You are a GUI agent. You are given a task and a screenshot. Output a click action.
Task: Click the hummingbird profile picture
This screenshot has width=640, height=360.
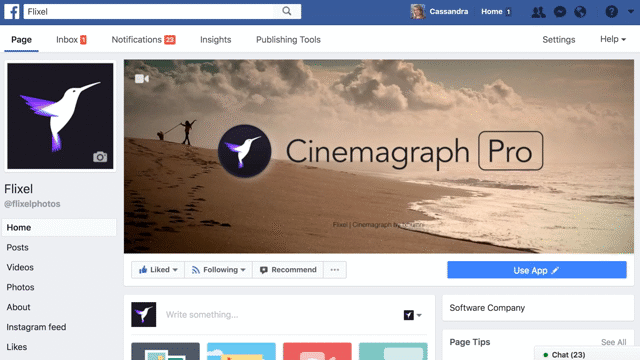[x=60, y=116]
